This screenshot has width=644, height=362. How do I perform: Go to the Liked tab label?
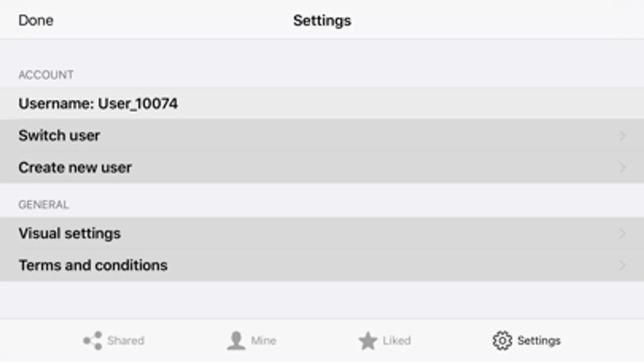click(397, 340)
